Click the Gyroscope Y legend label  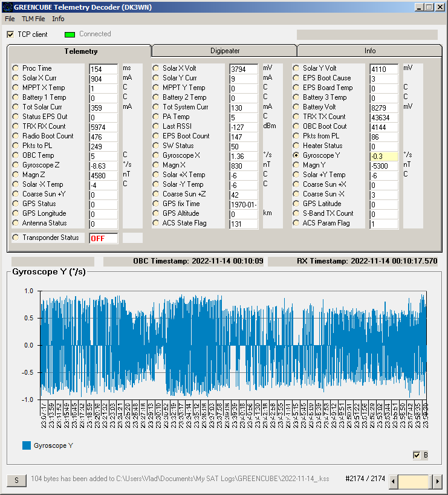(53, 445)
